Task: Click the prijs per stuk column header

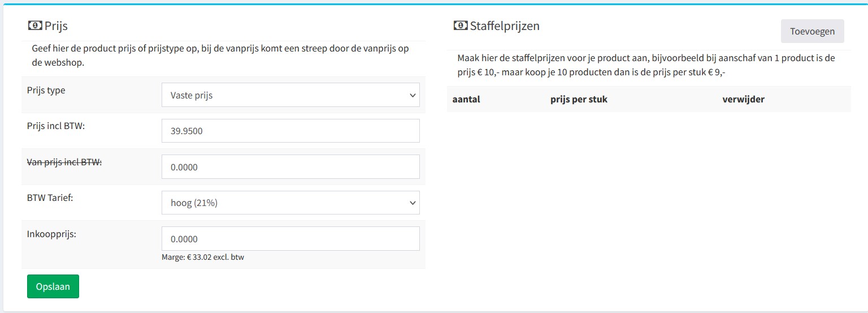Action: [579, 100]
